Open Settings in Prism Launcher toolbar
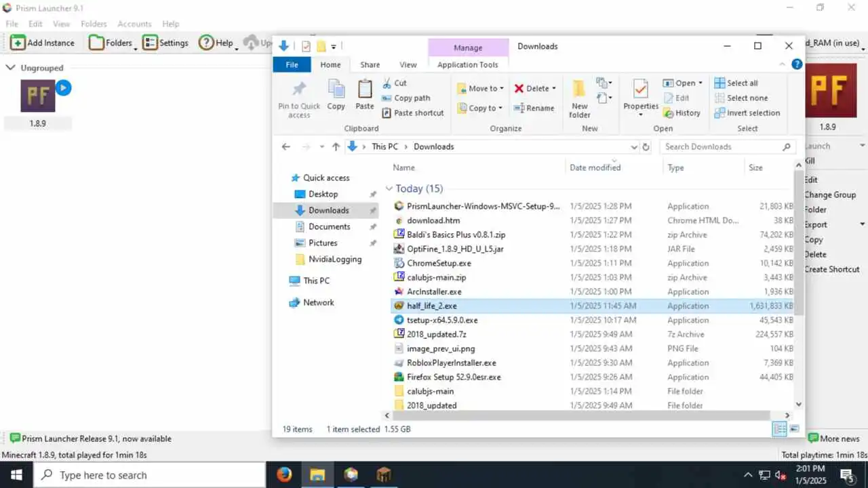 165,43
